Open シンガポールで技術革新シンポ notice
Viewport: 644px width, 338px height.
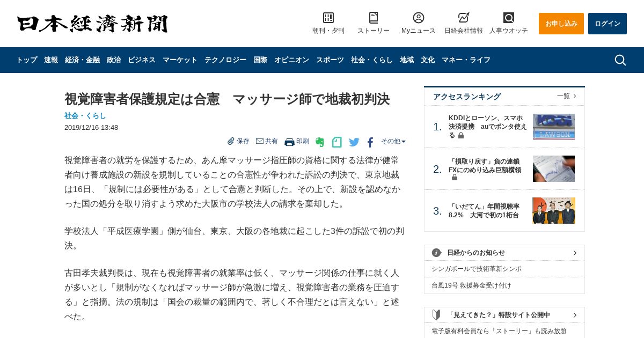pyautogui.click(x=477, y=269)
